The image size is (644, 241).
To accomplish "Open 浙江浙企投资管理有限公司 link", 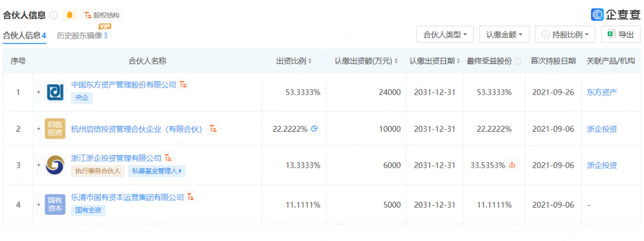I will coord(116,157).
